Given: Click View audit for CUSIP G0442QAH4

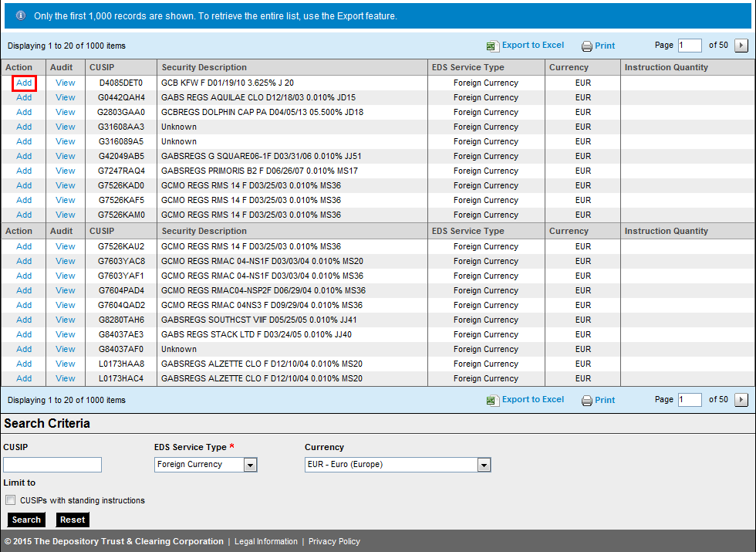Looking at the screenshot, I should point(66,98).
